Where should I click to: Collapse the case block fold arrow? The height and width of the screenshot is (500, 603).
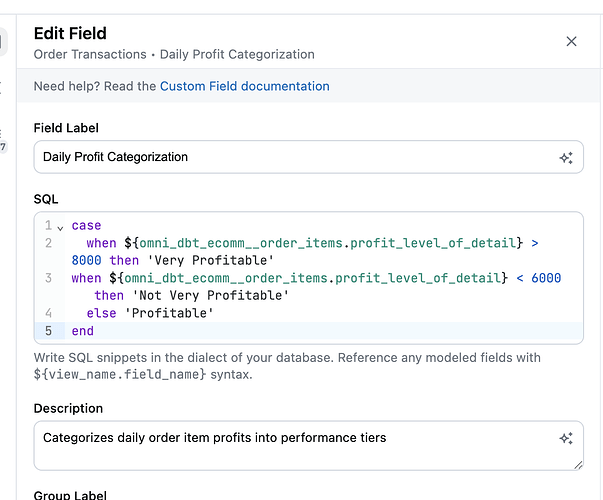click(60, 226)
